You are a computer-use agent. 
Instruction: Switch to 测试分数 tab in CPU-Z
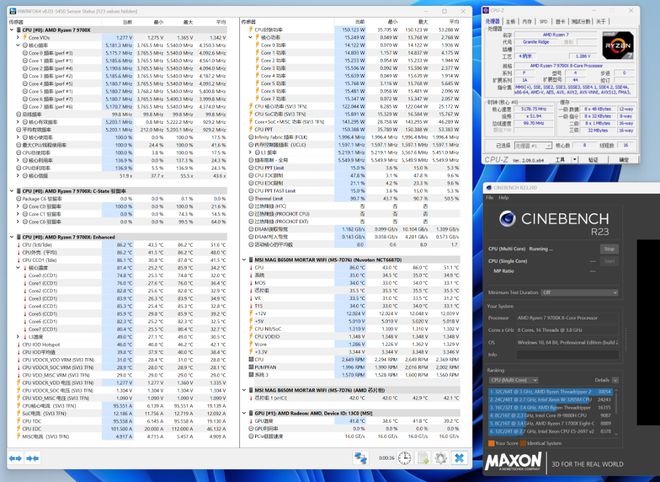tap(581, 21)
